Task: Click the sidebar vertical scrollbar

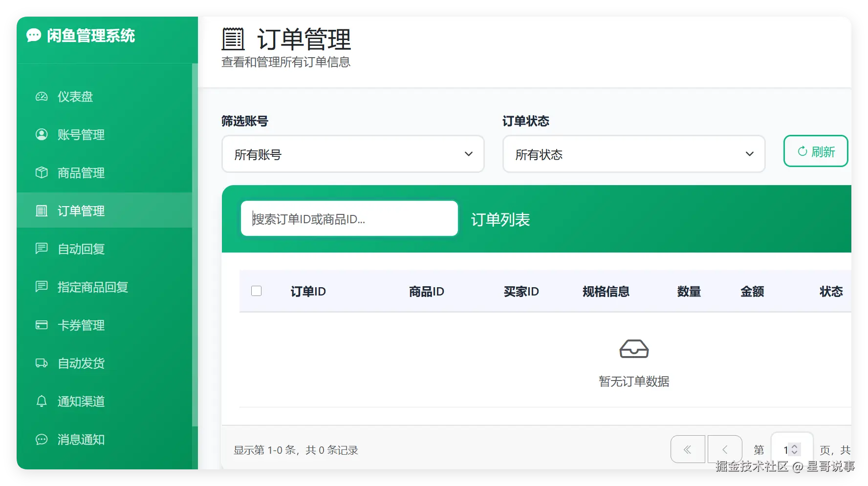Action: click(195, 244)
